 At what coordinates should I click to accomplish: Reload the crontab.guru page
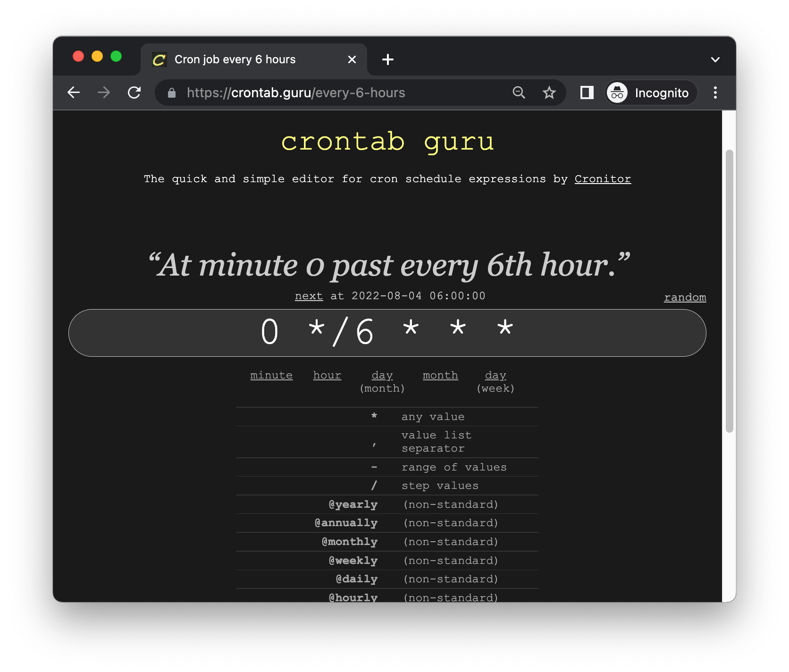pos(134,92)
